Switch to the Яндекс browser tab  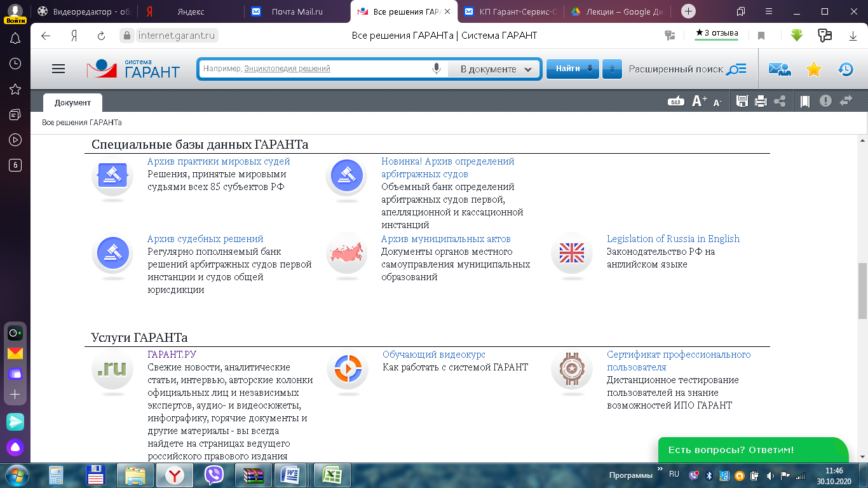(191, 11)
